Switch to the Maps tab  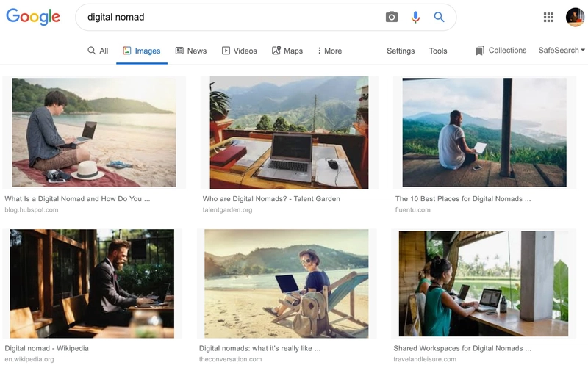coord(287,51)
